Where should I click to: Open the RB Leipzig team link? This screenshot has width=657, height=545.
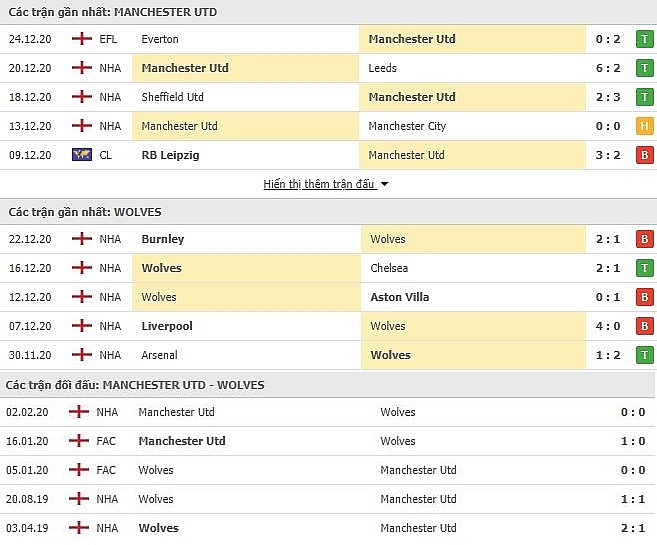pos(170,155)
